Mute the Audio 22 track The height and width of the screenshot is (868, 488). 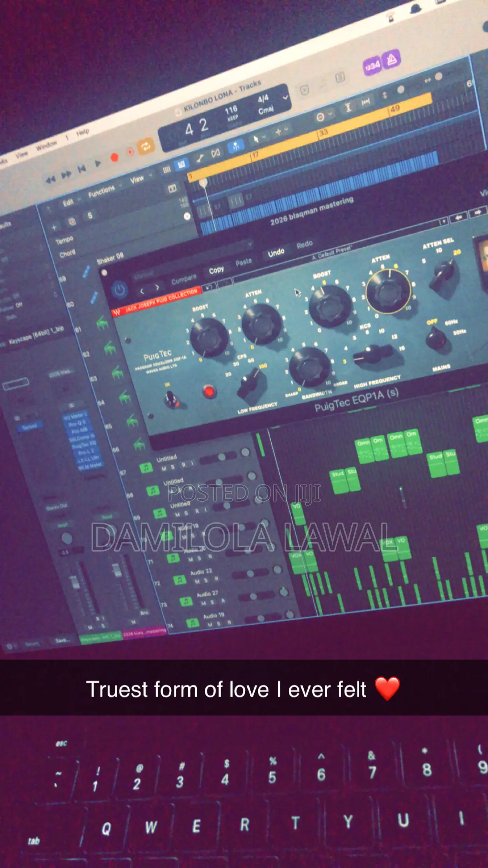(x=197, y=581)
